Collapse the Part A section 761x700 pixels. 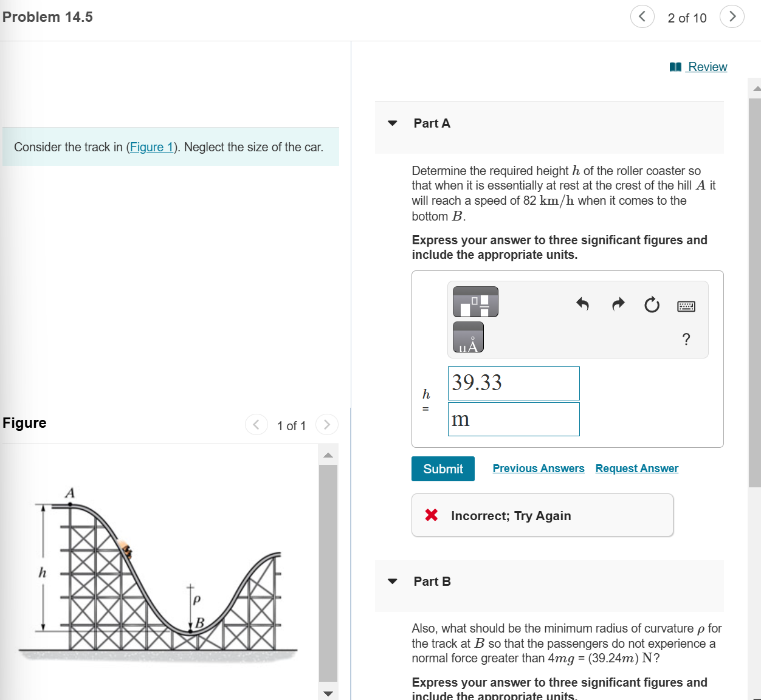click(x=393, y=123)
